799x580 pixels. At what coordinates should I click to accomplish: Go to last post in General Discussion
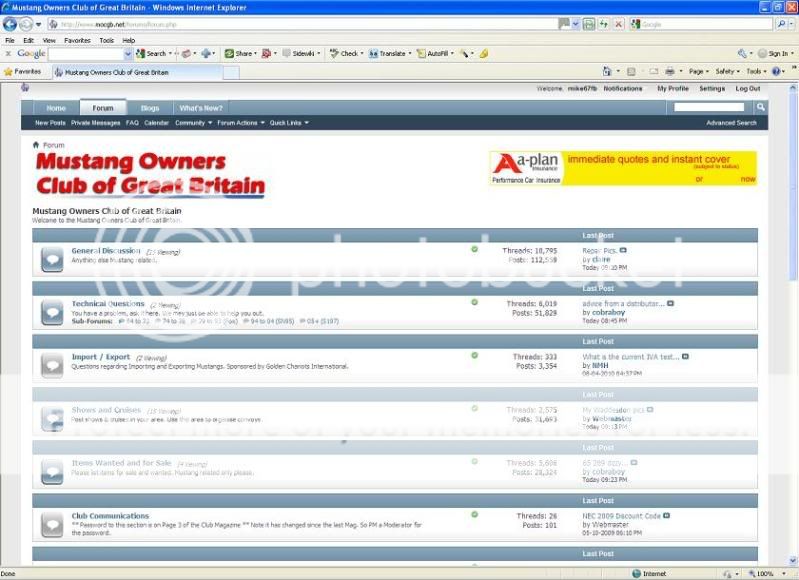[x=623, y=250]
